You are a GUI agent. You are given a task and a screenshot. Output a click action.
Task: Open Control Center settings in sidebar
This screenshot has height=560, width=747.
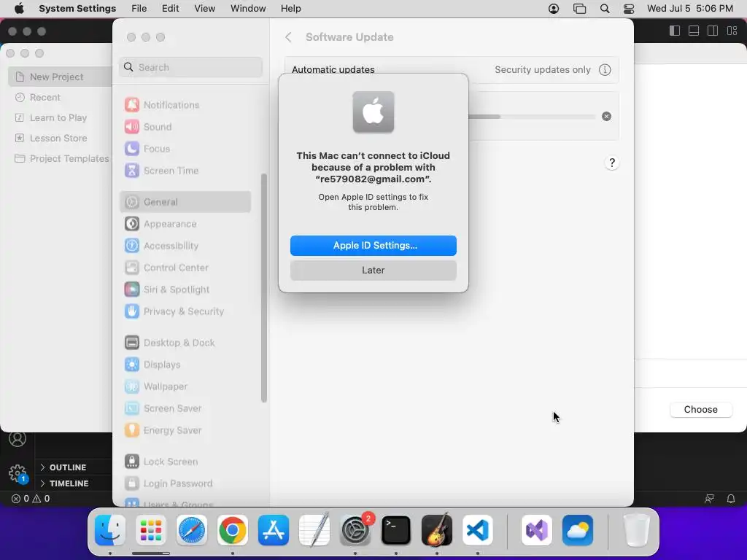(185, 268)
